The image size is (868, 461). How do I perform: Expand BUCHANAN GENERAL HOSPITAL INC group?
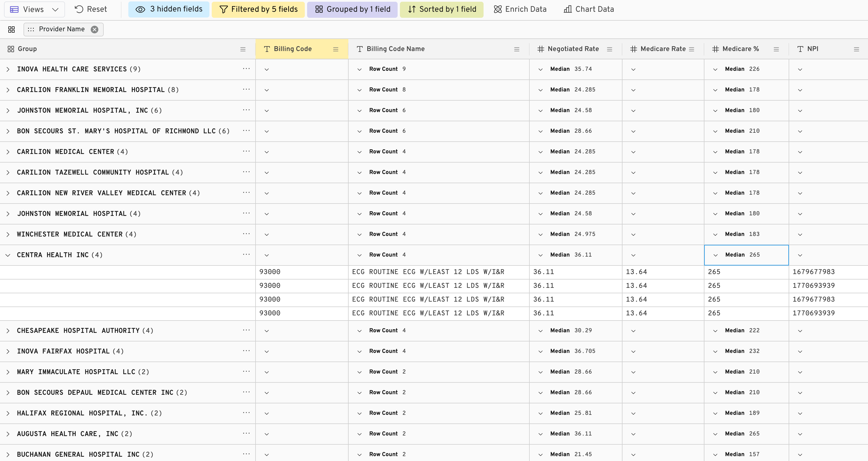(x=8, y=455)
